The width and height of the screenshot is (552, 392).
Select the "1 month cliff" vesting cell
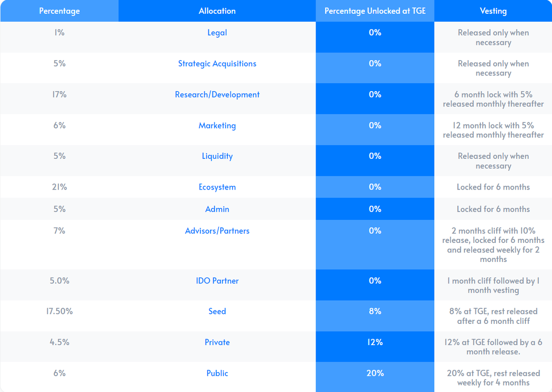(x=493, y=285)
